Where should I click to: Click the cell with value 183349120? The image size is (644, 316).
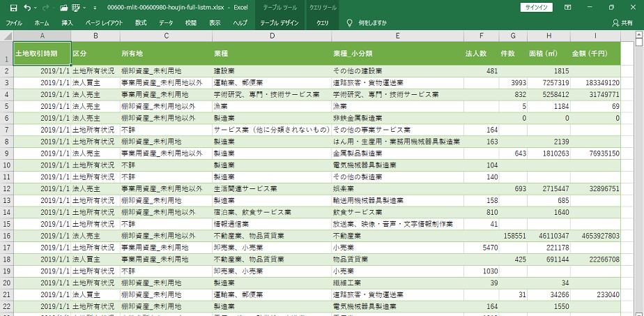coord(595,83)
